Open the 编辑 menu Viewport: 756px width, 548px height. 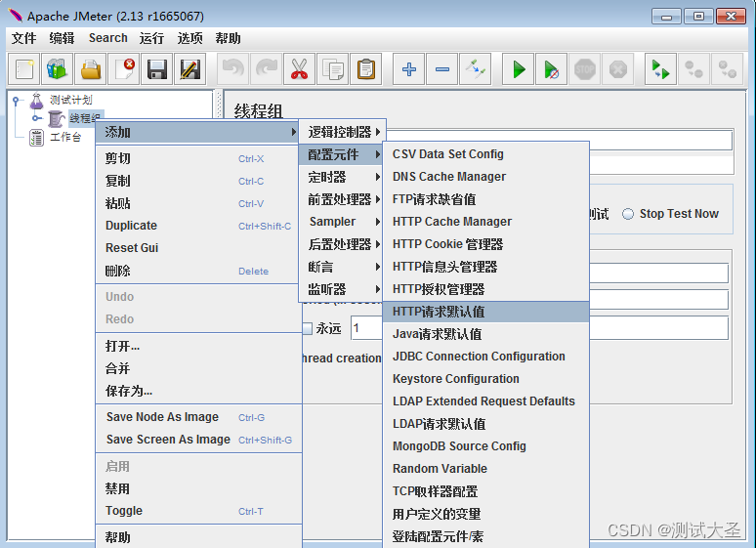[x=62, y=38]
